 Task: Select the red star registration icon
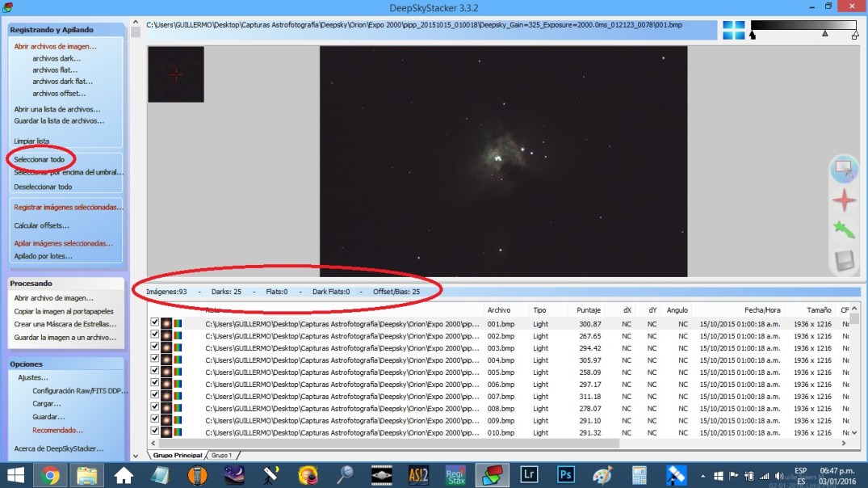[x=845, y=202]
